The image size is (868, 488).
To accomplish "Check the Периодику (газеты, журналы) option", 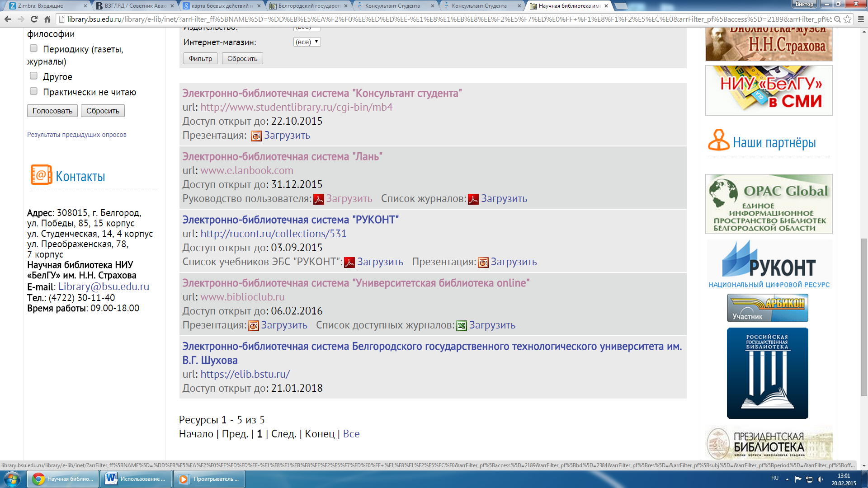I will tap(33, 48).
